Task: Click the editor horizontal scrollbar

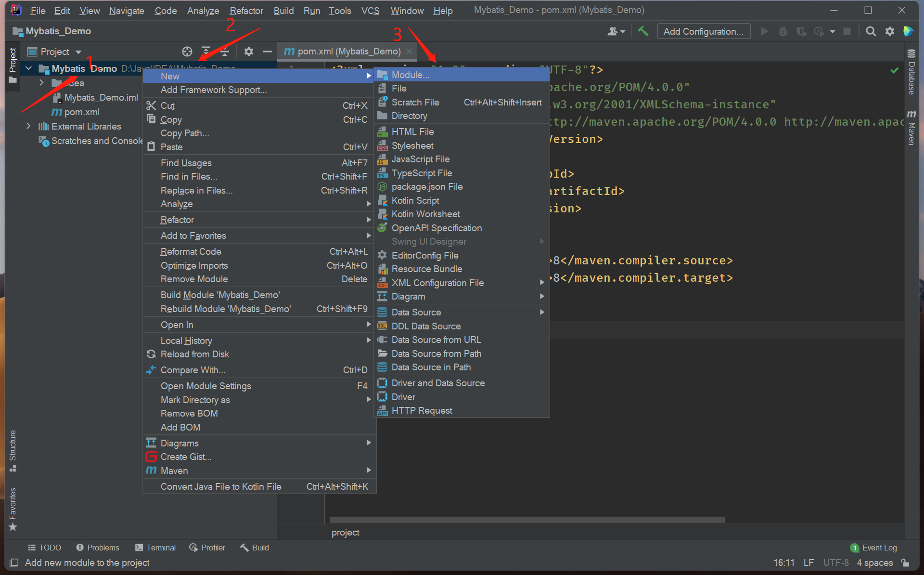Action: [x=527, y=520]
